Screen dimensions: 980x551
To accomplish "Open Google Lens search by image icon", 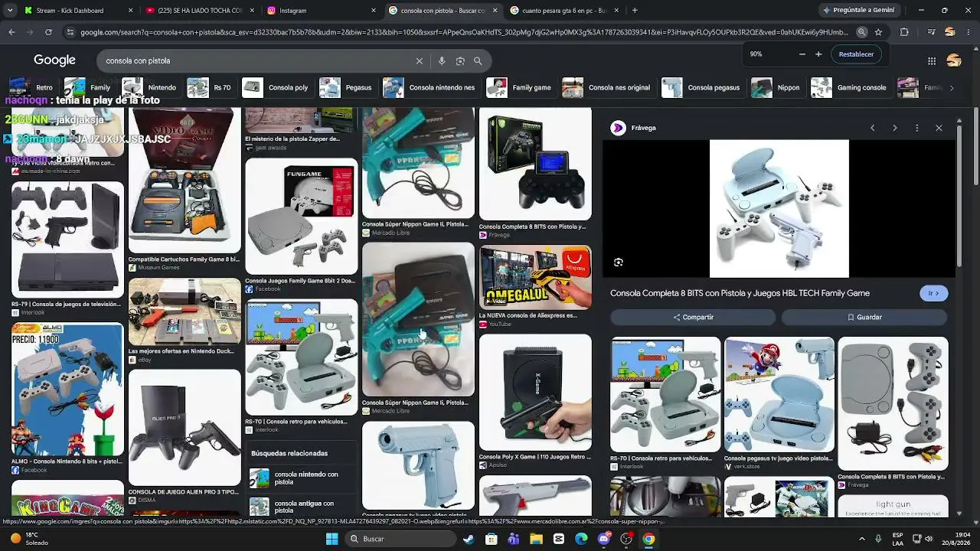I will pyautogui.click(x=460, y=61).
